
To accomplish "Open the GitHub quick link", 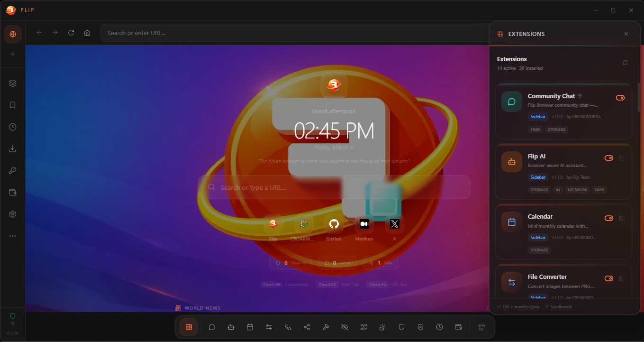I will (x=334, y=223).
